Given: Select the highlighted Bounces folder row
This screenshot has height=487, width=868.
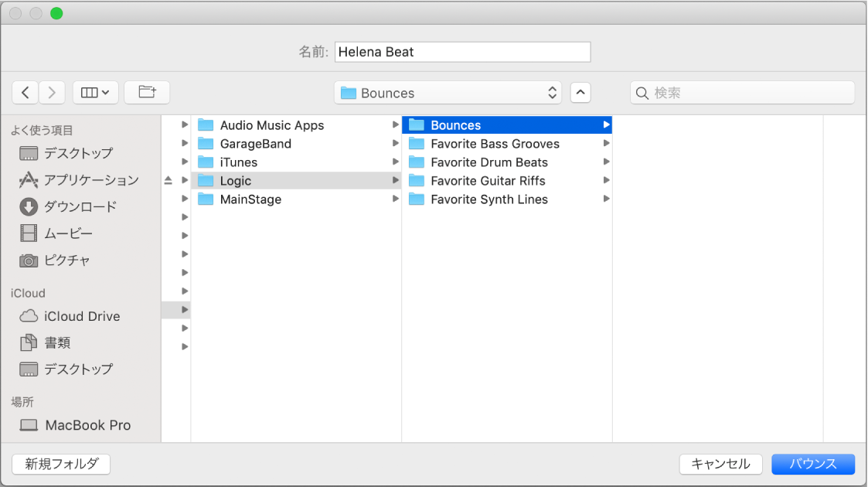Looking at the screenshot, I should 507,125.
